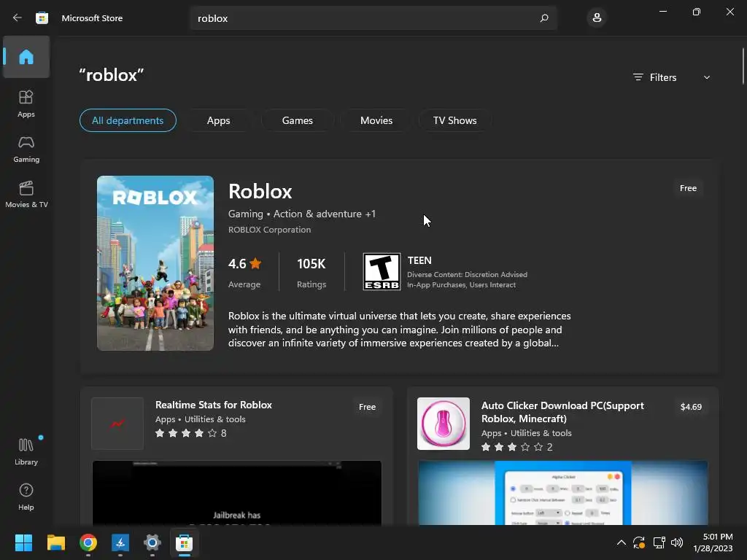Viewport: 747px width, 560px height.
Task: Show hidden system tray icons
Action: pyautogui.click(x=622, y=542)
